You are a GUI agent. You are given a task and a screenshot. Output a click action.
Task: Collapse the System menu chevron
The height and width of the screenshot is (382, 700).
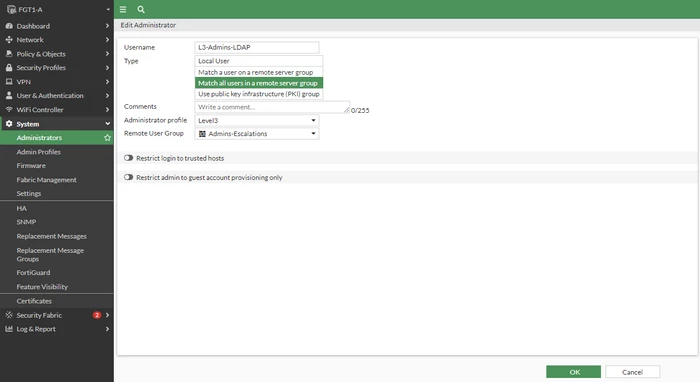pos(107,124)
